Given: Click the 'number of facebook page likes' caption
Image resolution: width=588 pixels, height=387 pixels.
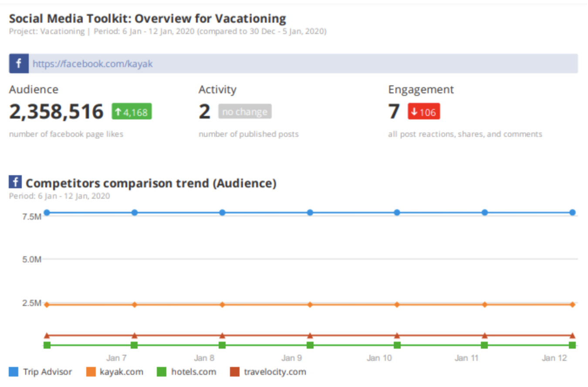Looking at the screenshot, I should (x=66, y=134).
